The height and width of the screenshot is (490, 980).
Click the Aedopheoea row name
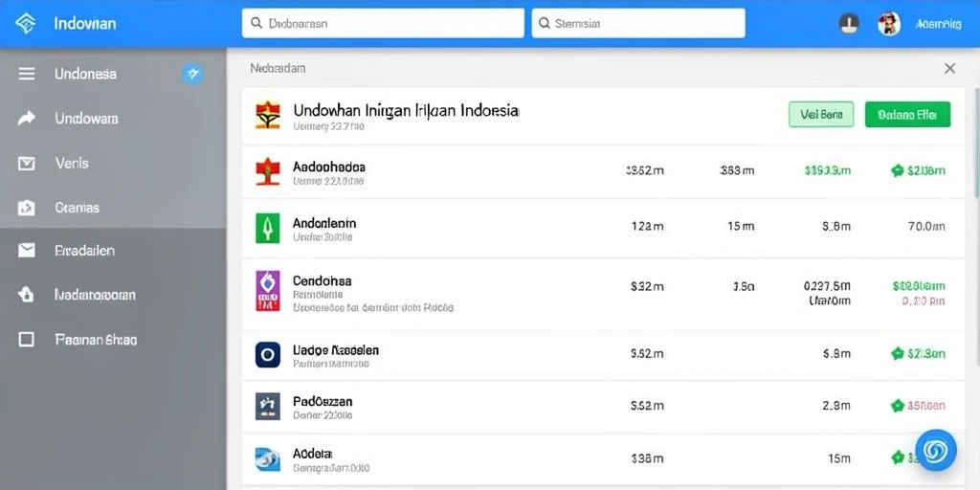click(329, 167)
